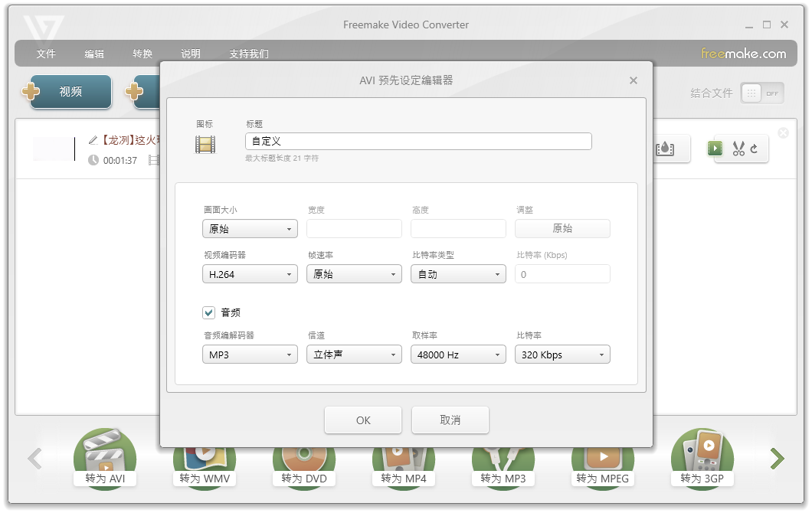Open the H.264 video codec dropdown
This screenshot has height=513, width=812.
[x=250, y=273]
